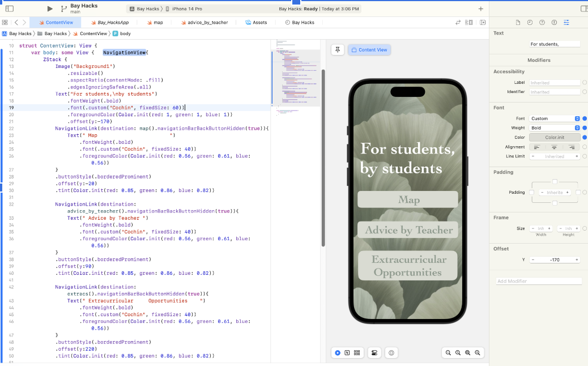Enable Live preview mode

[x=338, y=353]
